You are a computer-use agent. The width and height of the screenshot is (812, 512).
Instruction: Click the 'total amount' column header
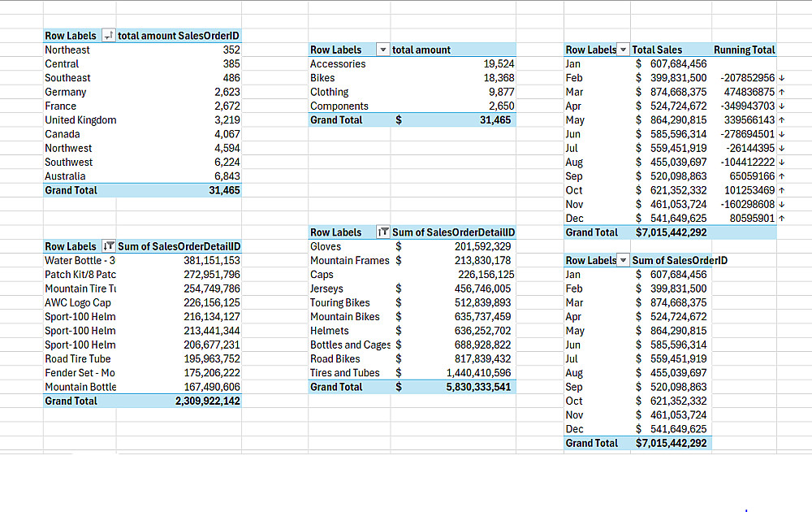(421, 50)
